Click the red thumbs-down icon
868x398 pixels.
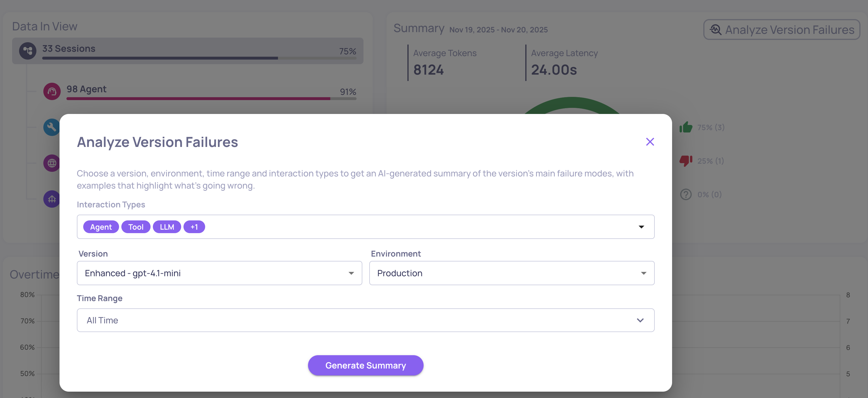pos(685,161)
